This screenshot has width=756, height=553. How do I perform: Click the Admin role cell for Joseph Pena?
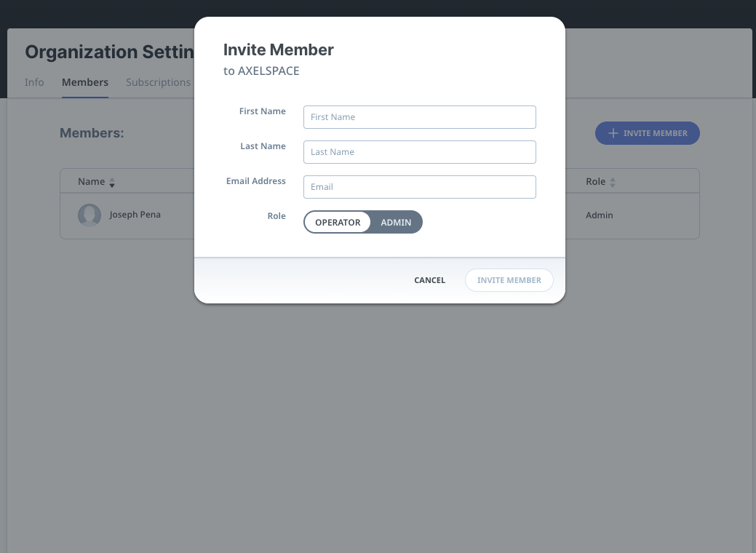click(600, 215)
